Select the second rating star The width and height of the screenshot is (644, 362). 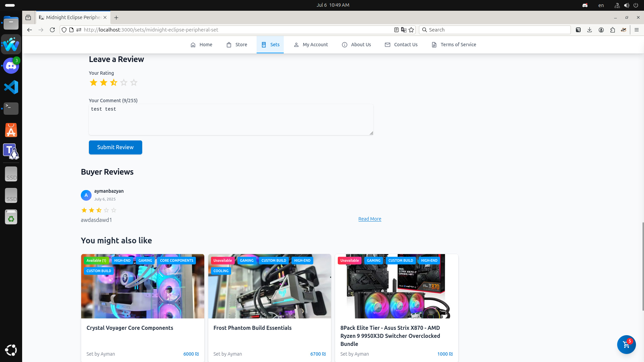[104, 82]
